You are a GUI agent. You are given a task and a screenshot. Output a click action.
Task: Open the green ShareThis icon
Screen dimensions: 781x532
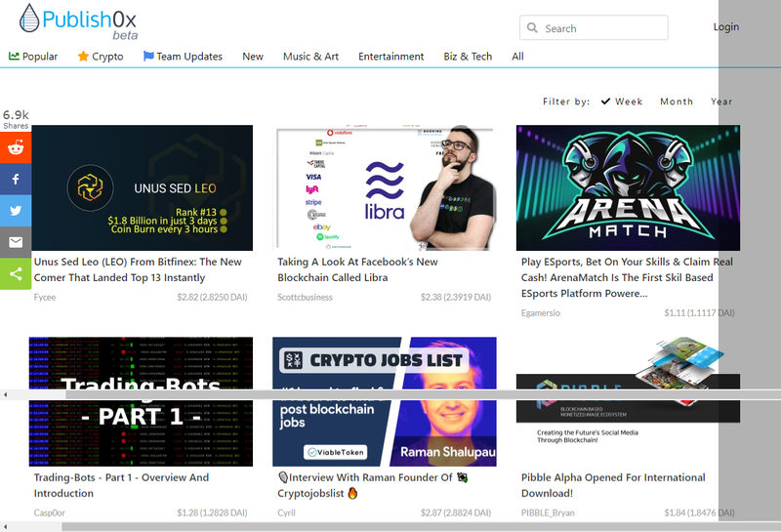pyautogui.click(x=16, y=273)
